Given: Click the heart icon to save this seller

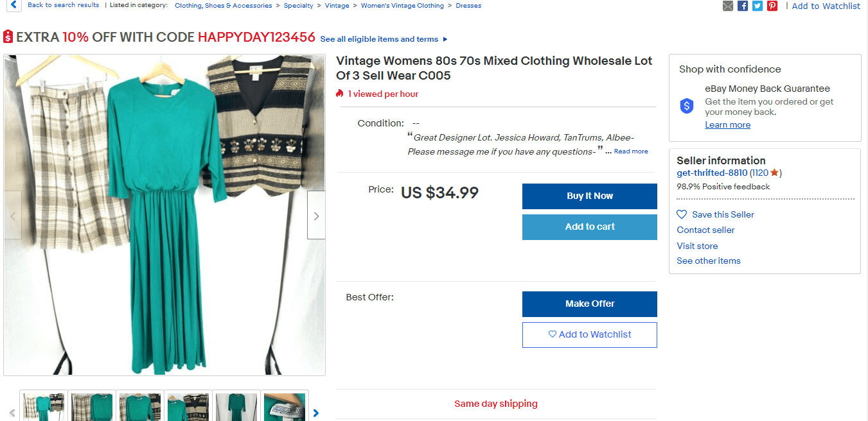Looking at the screenshot, I should click(x=682, y=214).
